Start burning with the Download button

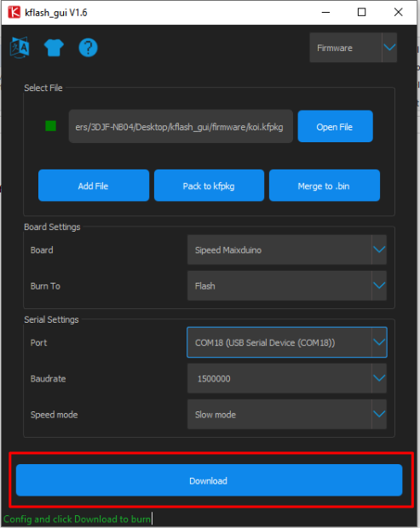click(210, 480)
